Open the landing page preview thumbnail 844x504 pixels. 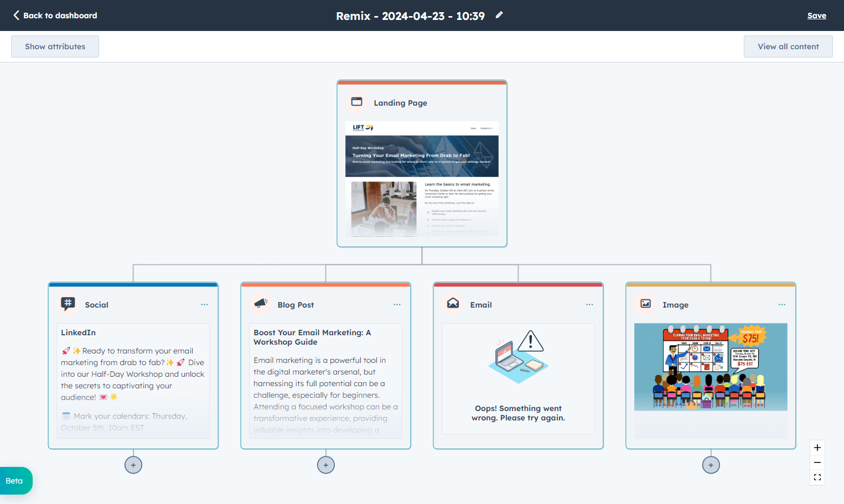[422, 179]
